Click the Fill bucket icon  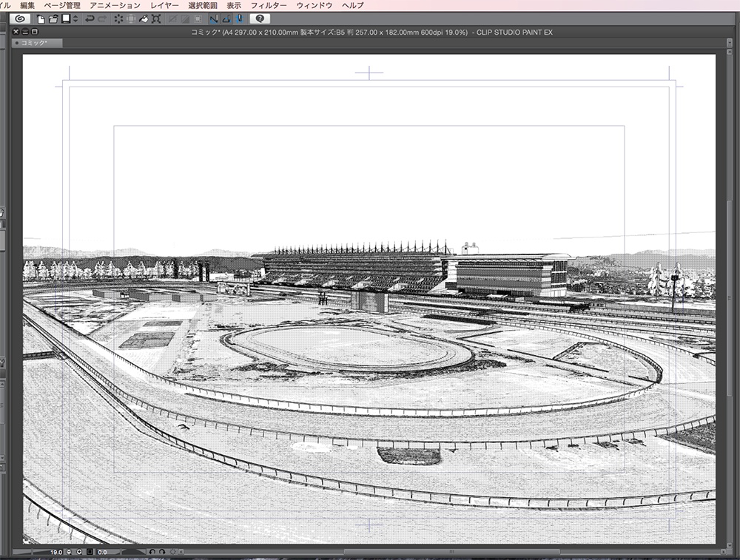[144, 19]
